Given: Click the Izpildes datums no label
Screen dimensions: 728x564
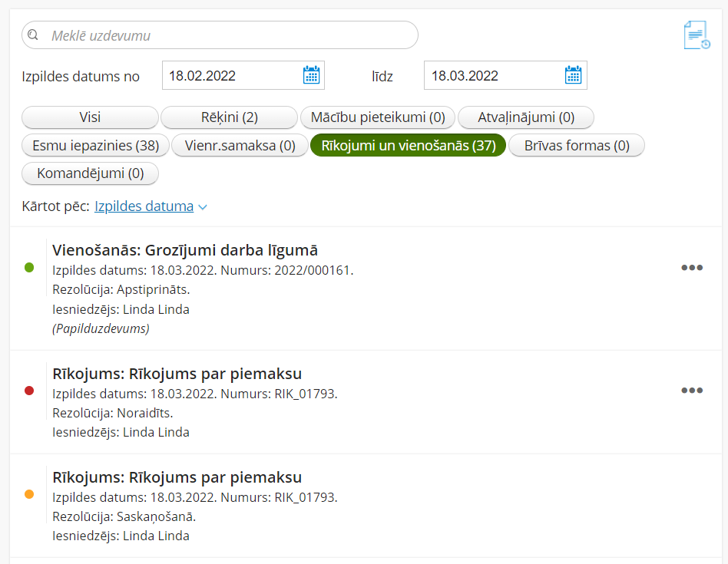Looking at the screenshot, I should (x=81, y=77).
